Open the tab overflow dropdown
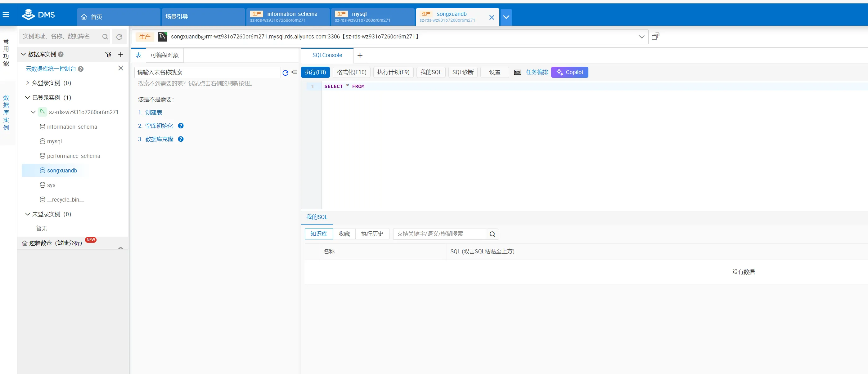This screenshot has width=868, height=374. 506,17
